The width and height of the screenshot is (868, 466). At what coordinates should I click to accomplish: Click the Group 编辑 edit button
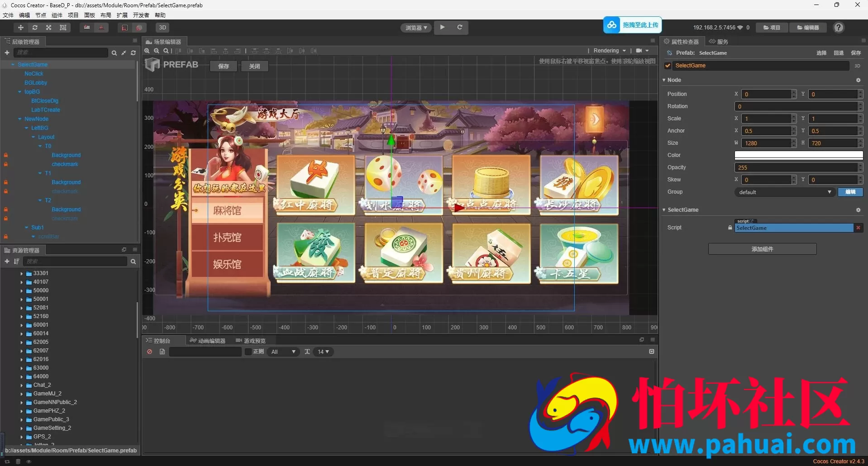[x=850, y=192]
